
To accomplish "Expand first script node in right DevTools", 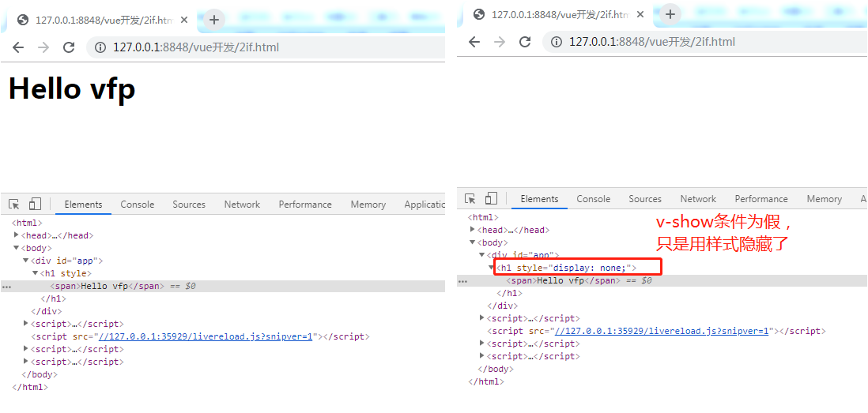I will coord(481,318).
